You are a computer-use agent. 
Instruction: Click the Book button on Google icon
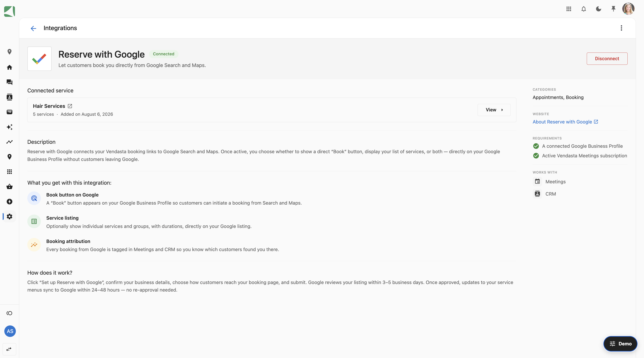click(34, 198)
